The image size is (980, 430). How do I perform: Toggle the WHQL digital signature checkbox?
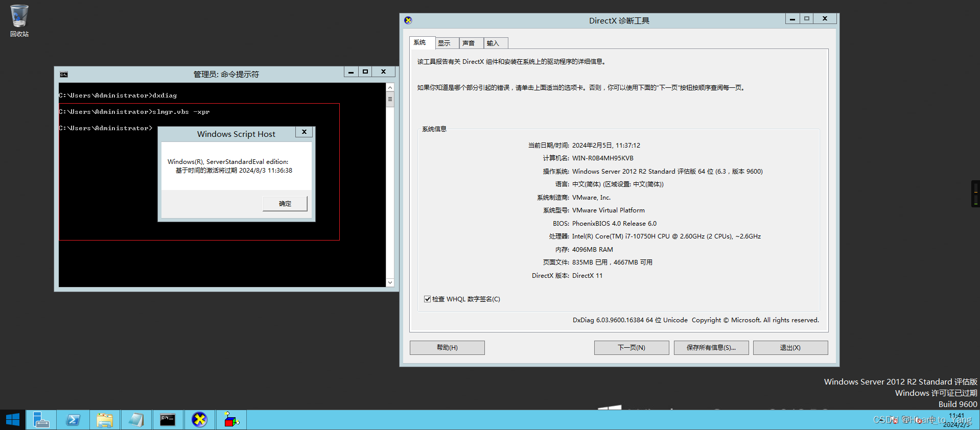(427, 299)
